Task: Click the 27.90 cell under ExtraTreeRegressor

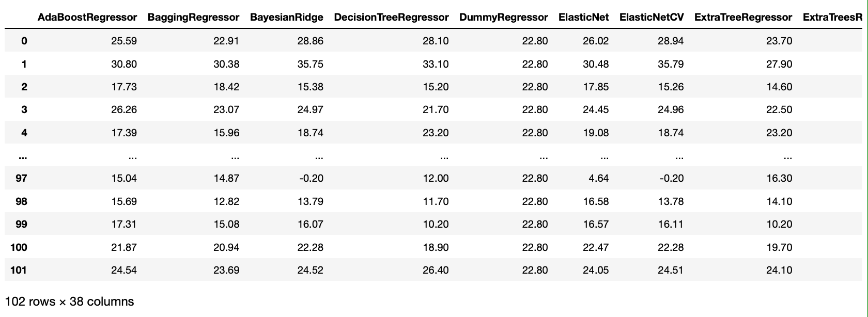Action: (x=779, y=64)
